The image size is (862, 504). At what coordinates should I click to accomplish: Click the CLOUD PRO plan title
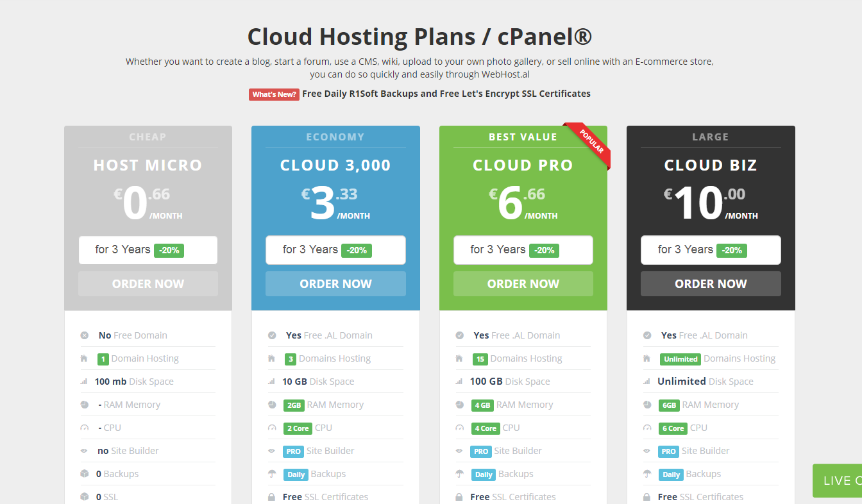tap(523, 165)
